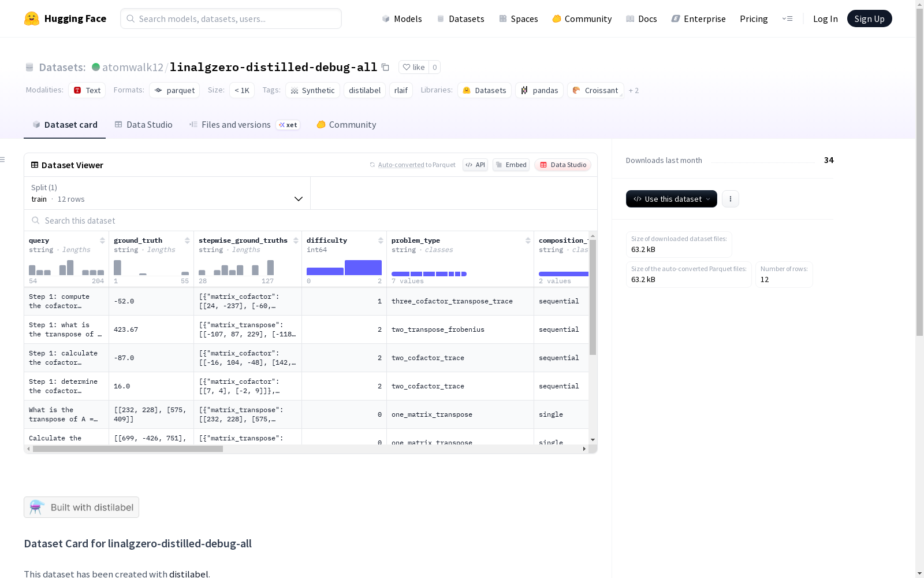Sort by stepwise_ground_truths column icon
This screenshot has height=578, width=924.
click(296, 240)
